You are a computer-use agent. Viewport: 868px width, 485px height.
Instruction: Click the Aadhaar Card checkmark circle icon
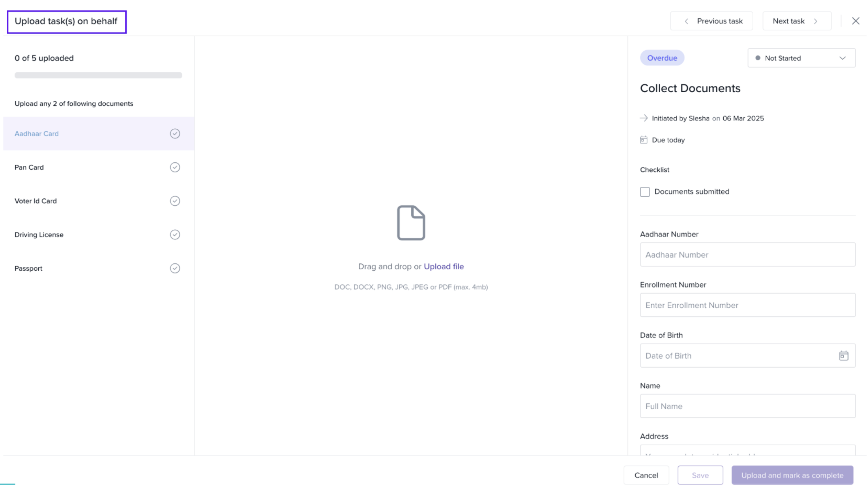coord(175,134)
